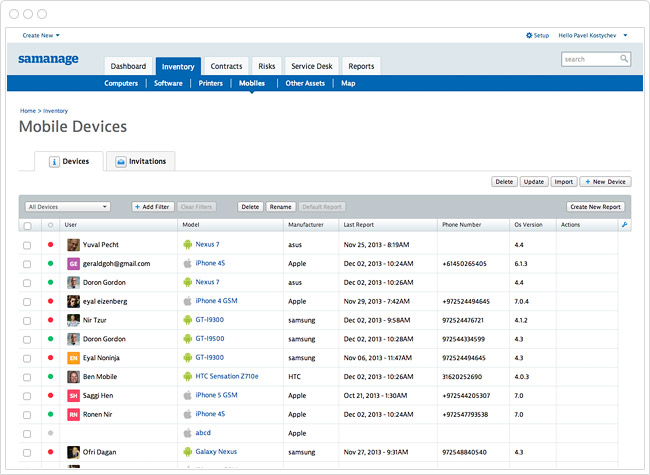Click the RN avatar for Ronen Nir

pyautogui.click(x=73, y=414)
